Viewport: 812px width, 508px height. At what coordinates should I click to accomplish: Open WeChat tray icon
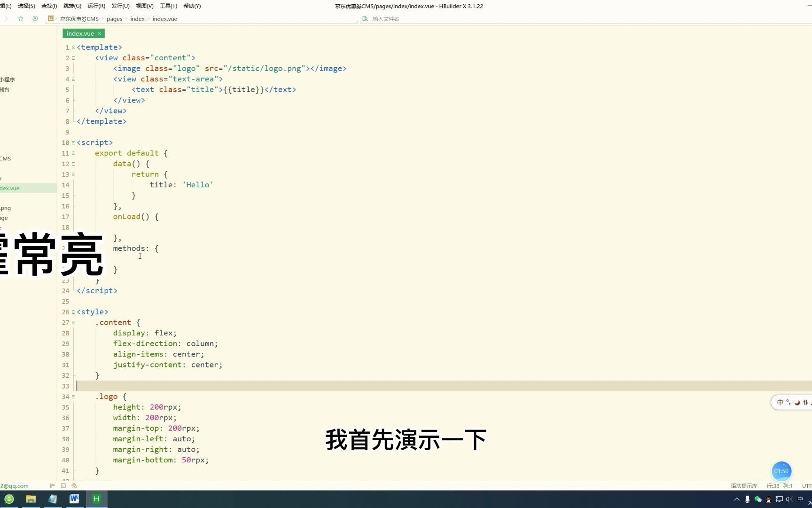coord(757,499)
